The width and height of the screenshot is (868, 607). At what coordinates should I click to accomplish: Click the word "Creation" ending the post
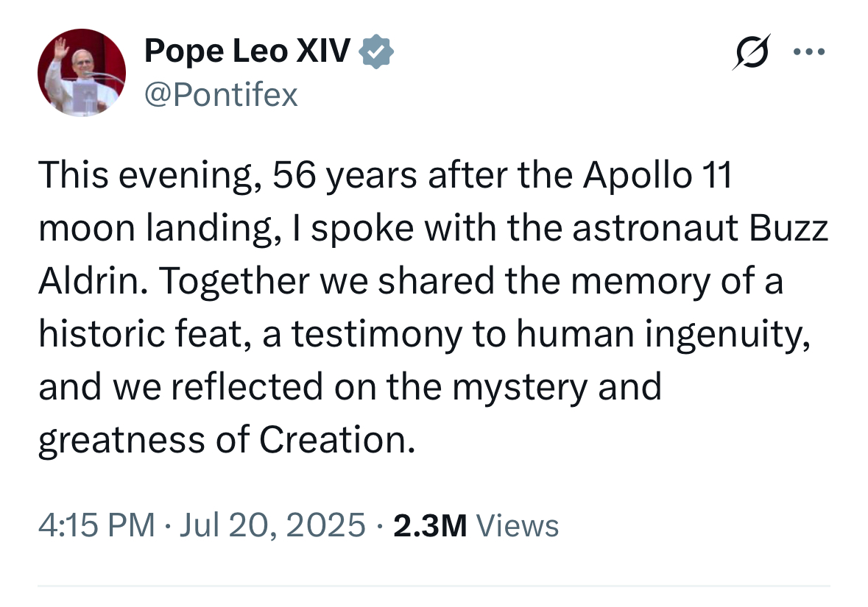pos(337,441)
